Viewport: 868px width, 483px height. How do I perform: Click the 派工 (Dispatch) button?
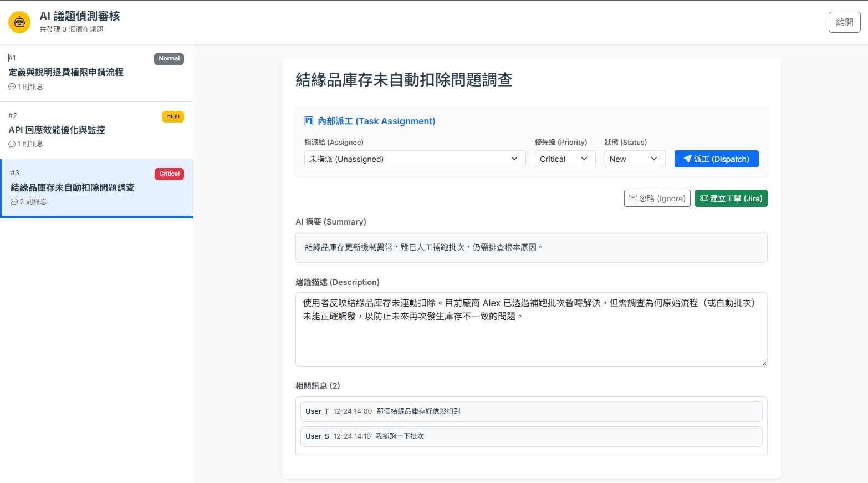point(716,159)
